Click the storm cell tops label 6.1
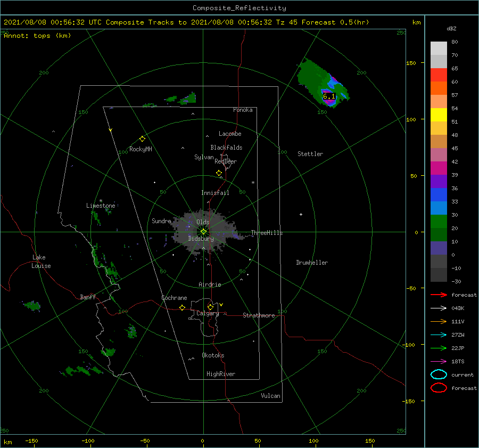The width and height of the screenshot is (479, 448). click(329, 96)
